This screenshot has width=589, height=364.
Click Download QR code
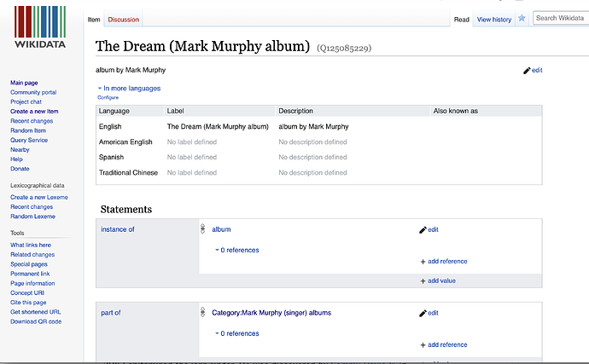tap(36, 321)
